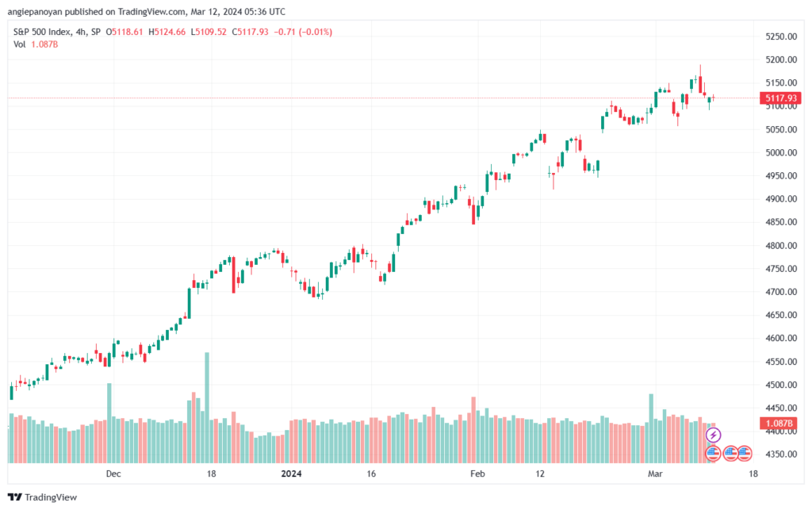Click the 5000.00 price axis label

pyautogui.click(x=781, y=152)
